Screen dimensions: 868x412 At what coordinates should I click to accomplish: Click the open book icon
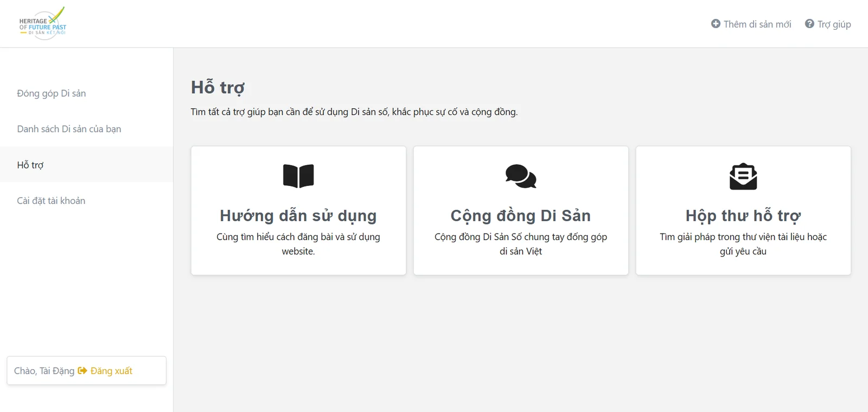tap(298, 176)
